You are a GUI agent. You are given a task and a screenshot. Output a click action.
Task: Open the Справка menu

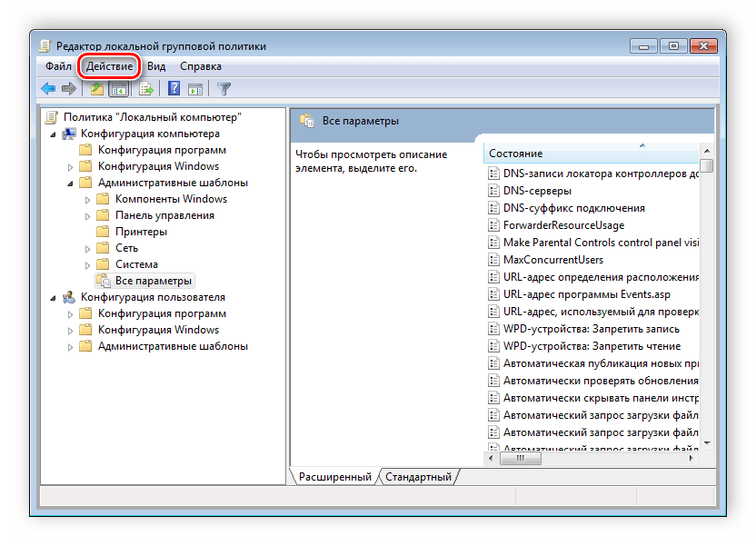pos(201,66)
